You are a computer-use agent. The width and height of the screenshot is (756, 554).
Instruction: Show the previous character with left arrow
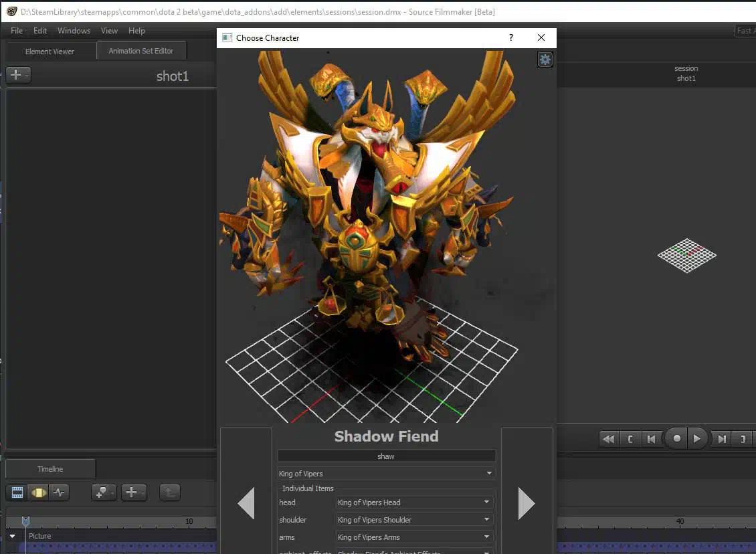click(246, 503)
